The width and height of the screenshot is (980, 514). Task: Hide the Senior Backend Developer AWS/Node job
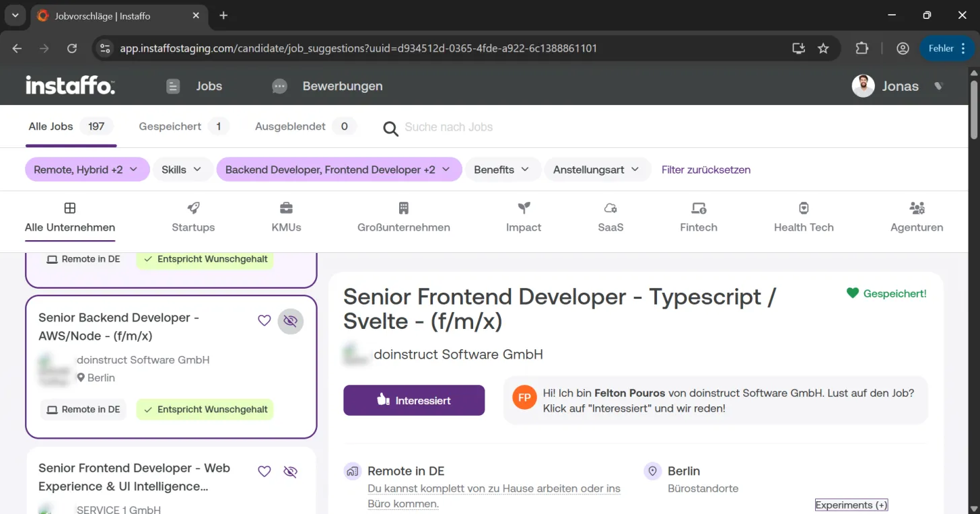pyautogui.click(x=291, y=322)
